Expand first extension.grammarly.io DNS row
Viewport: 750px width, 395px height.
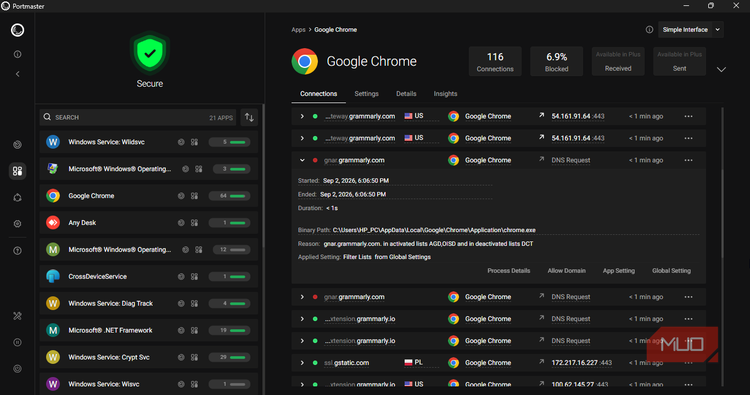(302, 319)
